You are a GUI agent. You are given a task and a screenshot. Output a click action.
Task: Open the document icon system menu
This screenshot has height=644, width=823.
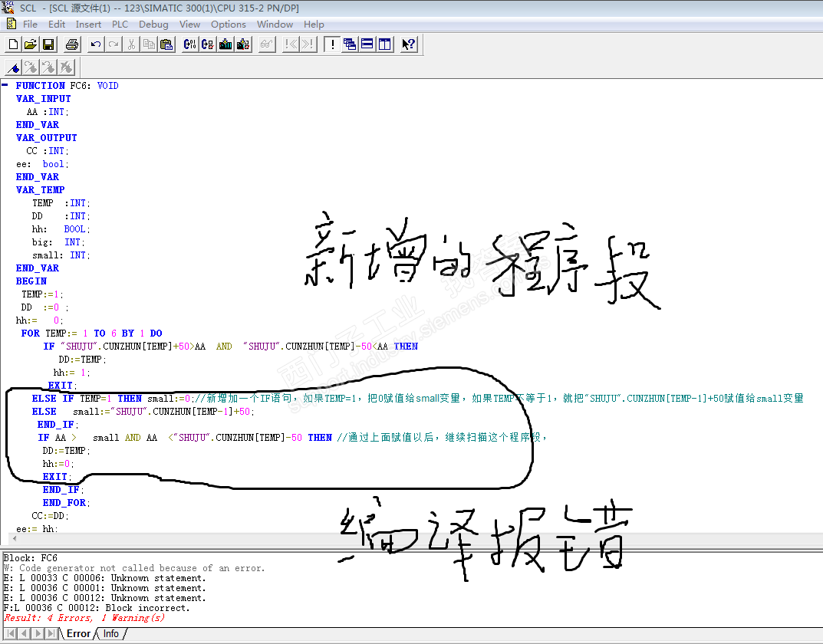(11, 24)
